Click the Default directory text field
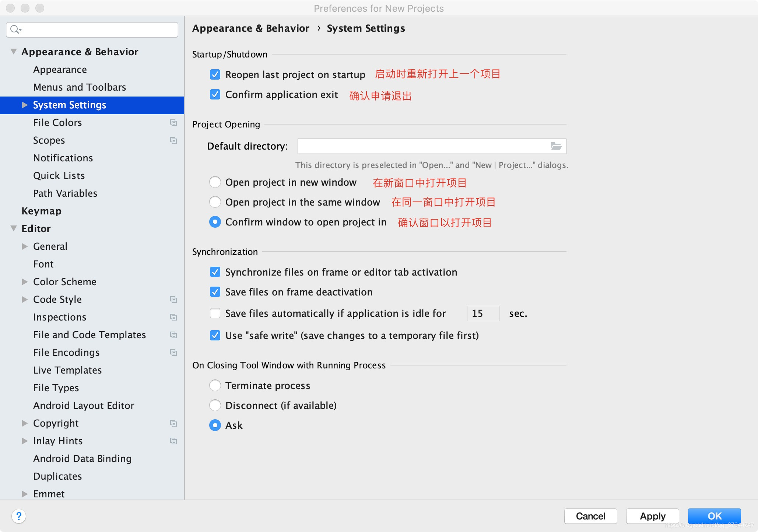Screen dimensions: 758x532 click(432, 146)
